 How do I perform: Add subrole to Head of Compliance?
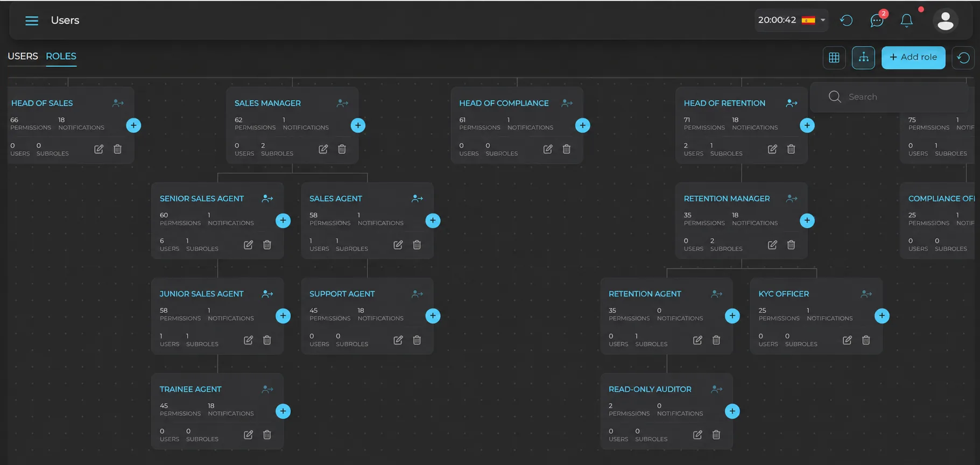pos(582,125)
